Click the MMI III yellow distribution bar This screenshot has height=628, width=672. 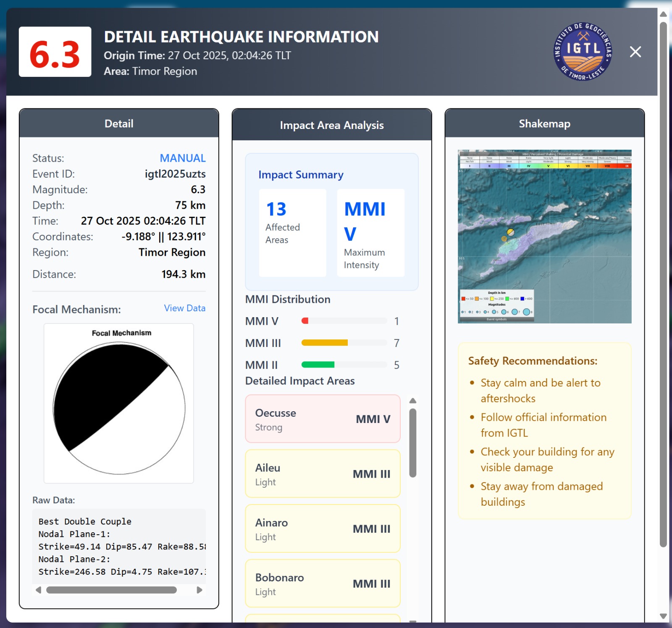pos(325,343)
